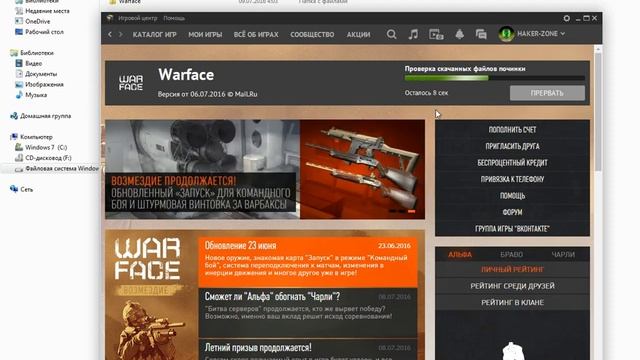
Task: Click the Warface Возмездие promo image
Action: point(151,296)
